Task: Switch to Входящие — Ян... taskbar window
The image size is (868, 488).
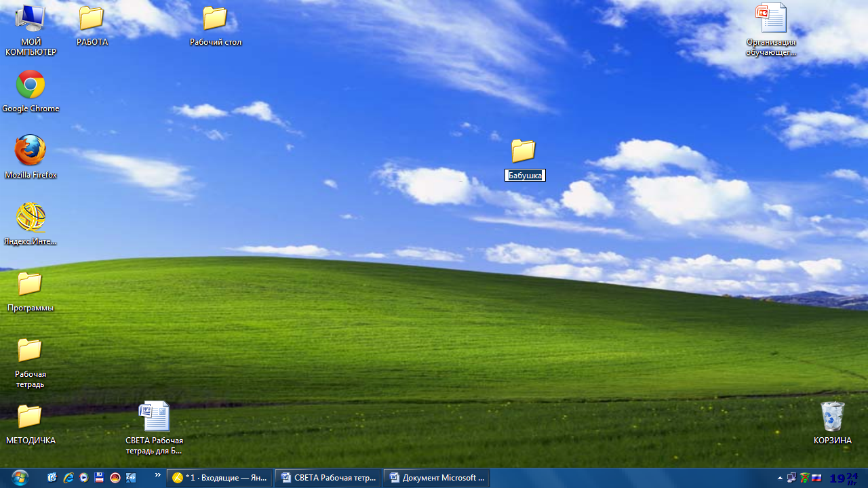Action: pyautogui.click(x=220, y=478)
